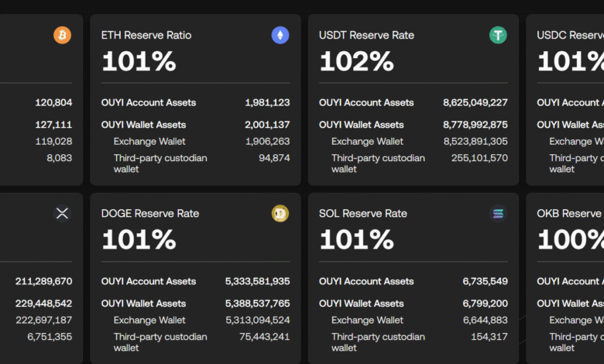Click DOGE wallet assets value 5,388,537,765
604x364 pixels.
pos(257,303)
